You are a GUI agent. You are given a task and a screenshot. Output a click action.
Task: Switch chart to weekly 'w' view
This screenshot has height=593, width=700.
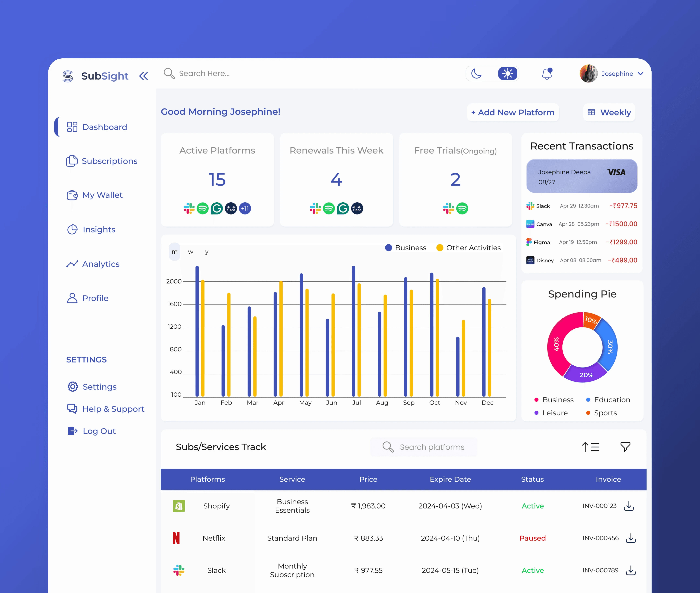click(x=190, y=252)
